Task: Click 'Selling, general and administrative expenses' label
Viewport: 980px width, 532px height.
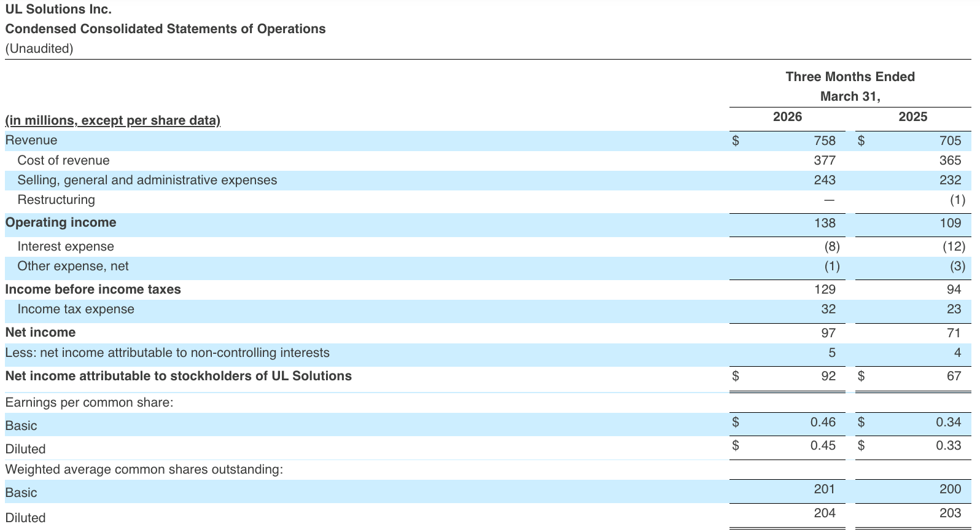Action: pos(147,180)
